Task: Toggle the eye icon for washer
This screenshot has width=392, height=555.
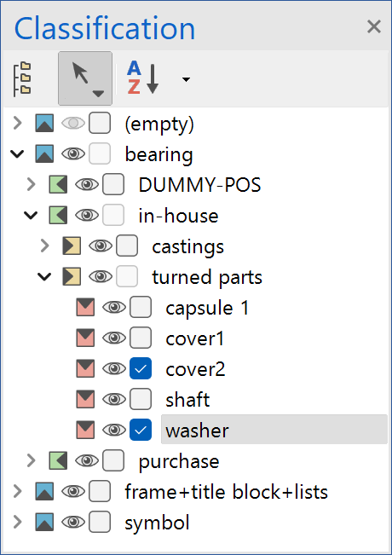Action: pos(114,430)
